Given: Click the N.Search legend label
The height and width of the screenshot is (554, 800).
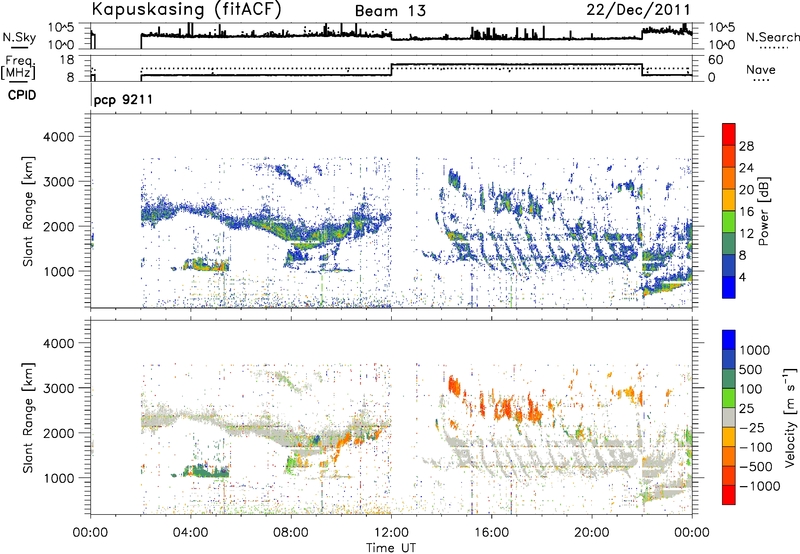Looking at the screenshot, I should point(773,37).
